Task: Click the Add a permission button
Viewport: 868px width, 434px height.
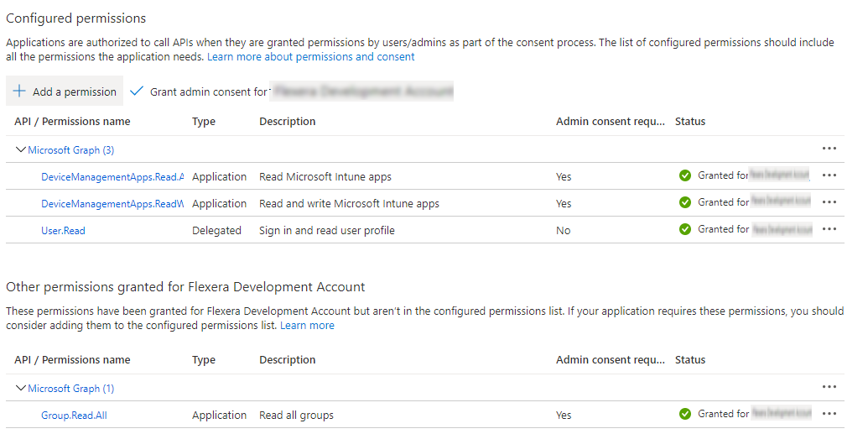Action: 65,92
